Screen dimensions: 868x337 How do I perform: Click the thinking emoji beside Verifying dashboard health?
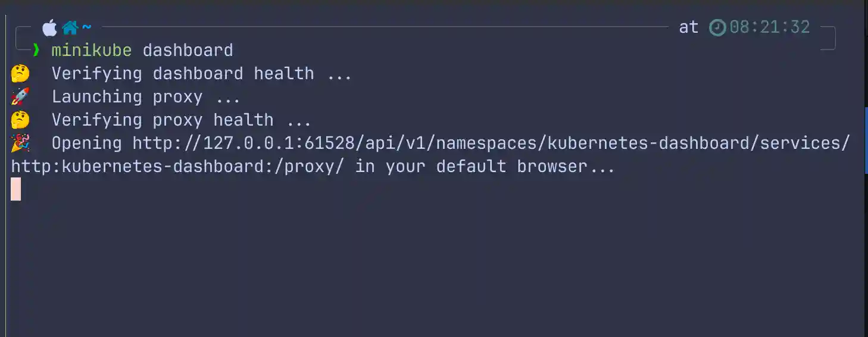20,73
